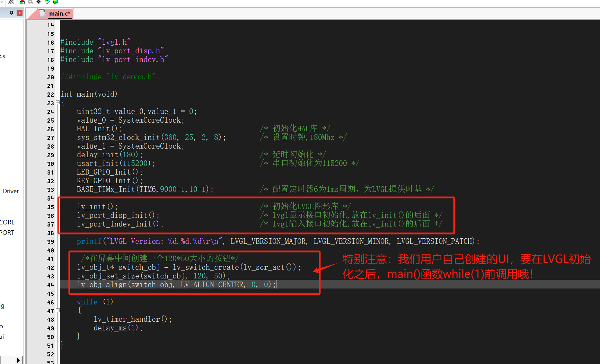This screenshot has width=600, height=364.
Task: Click the gutter beside line number 35
Action: [x=51, y=207]
